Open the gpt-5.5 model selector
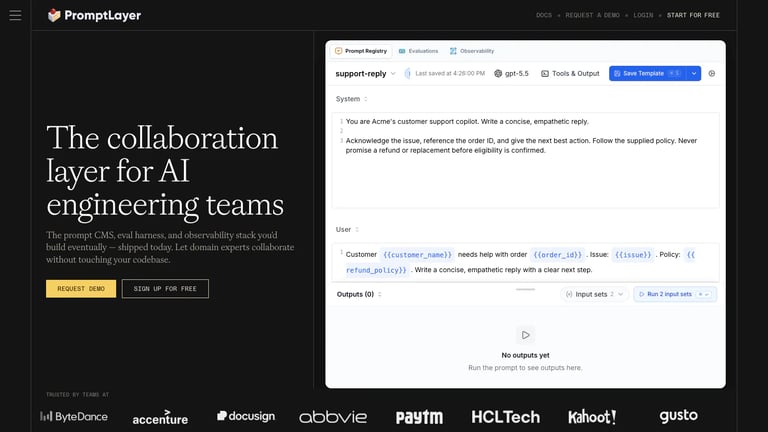The width and height of the screenshot is (768, 432). pyautogui.click(x=511, y=73)
